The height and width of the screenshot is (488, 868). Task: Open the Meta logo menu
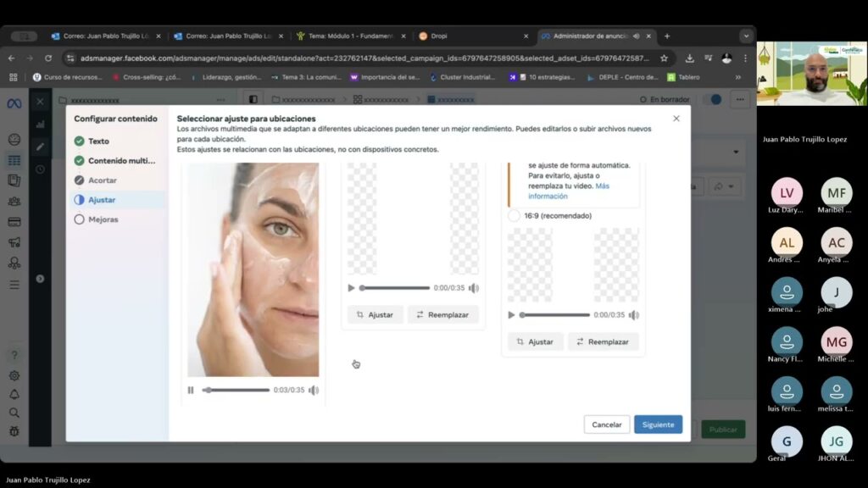pyautogui.click(x=14, y=103)
